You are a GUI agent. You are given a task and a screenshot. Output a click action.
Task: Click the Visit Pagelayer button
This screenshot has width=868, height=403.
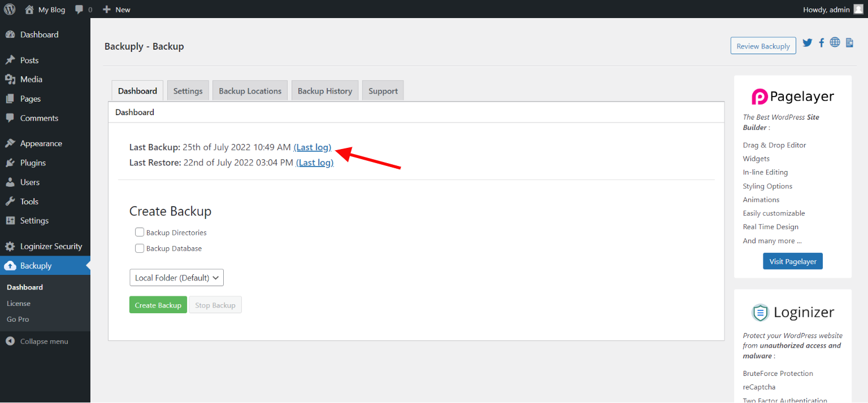(792, 261)
